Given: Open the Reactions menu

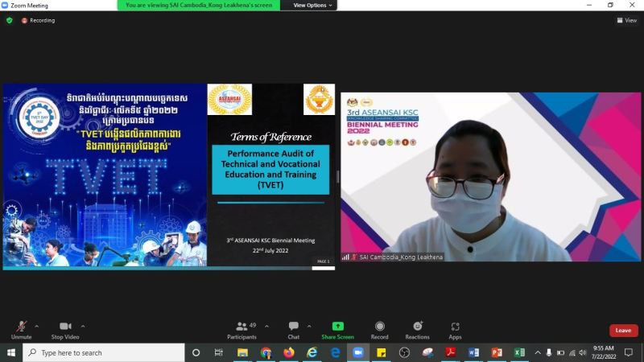Looking at the screenshot, I should (x=417, y=328).
